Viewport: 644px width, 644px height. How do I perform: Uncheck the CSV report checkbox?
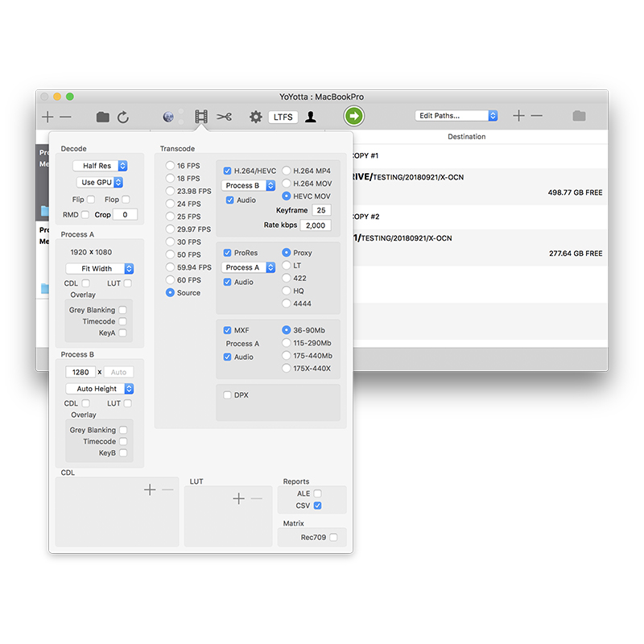click(317, 506)
